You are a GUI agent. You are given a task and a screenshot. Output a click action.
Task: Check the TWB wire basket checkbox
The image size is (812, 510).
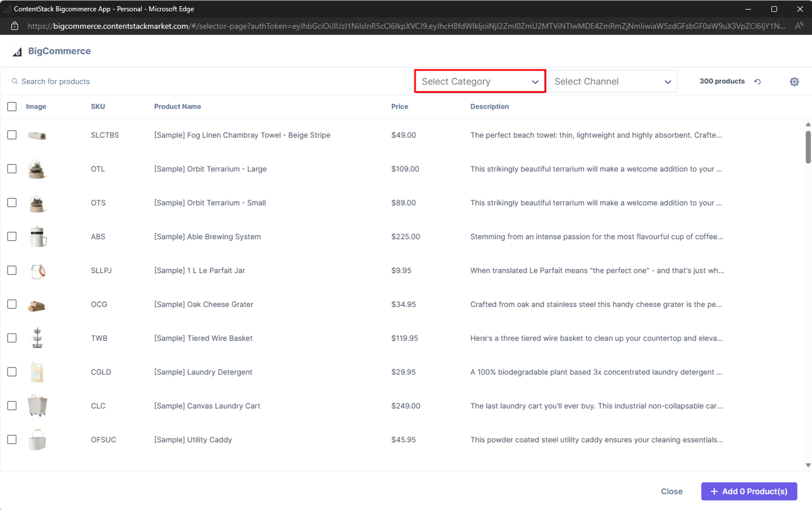(12, 338)
